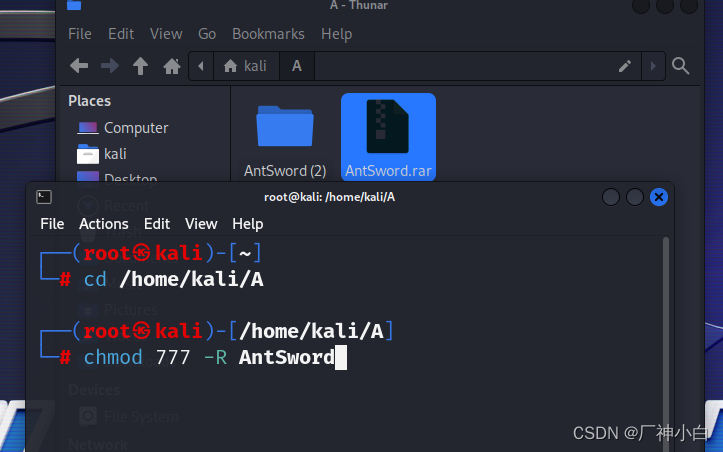Click the pencil icon to edit location

[625, 66]
